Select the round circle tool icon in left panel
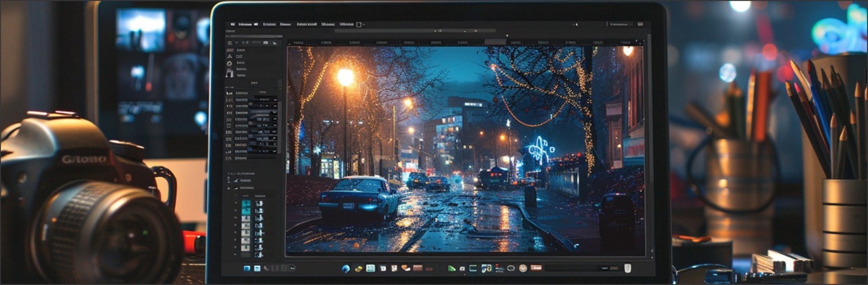Image resolution: width=868 pixels, height=285 pixels. click(x=229, y=63)
